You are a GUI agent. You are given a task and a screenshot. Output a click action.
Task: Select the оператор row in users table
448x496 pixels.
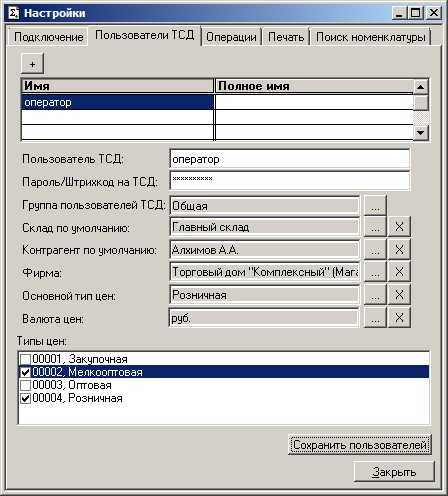[117, 102]
